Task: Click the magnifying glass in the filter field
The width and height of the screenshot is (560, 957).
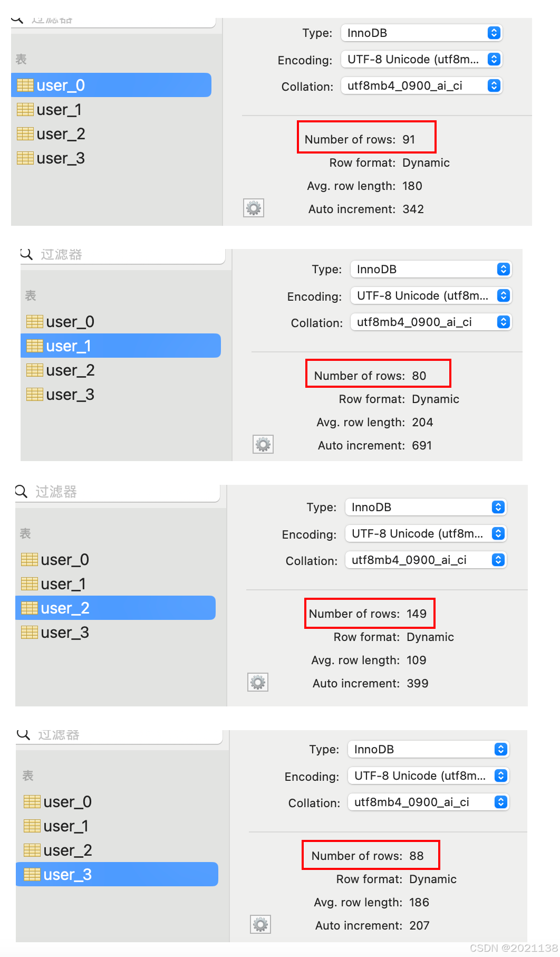Action: point(26,255)
